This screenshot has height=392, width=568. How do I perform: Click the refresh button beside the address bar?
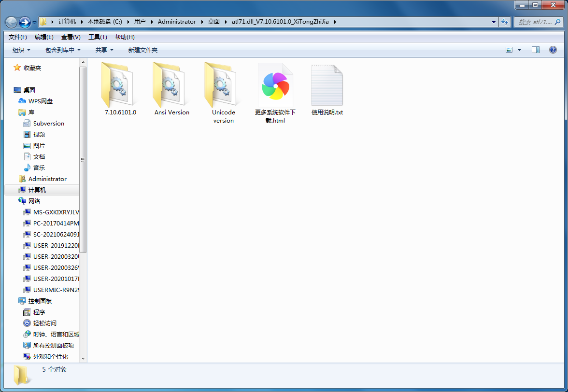[505, 22]
